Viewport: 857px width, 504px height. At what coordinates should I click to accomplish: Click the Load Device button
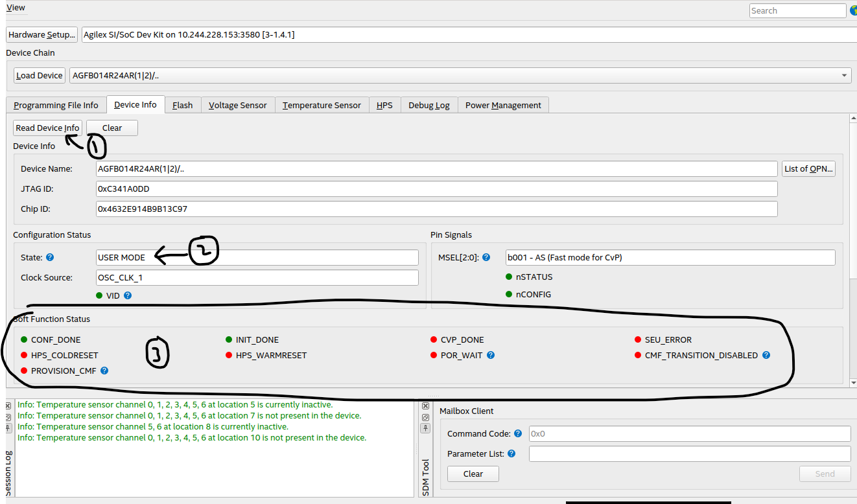click(x=40, y=75)
